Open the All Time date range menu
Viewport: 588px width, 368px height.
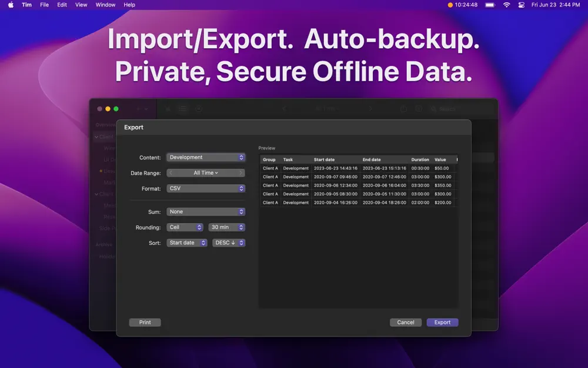click(x=205, y=173)
